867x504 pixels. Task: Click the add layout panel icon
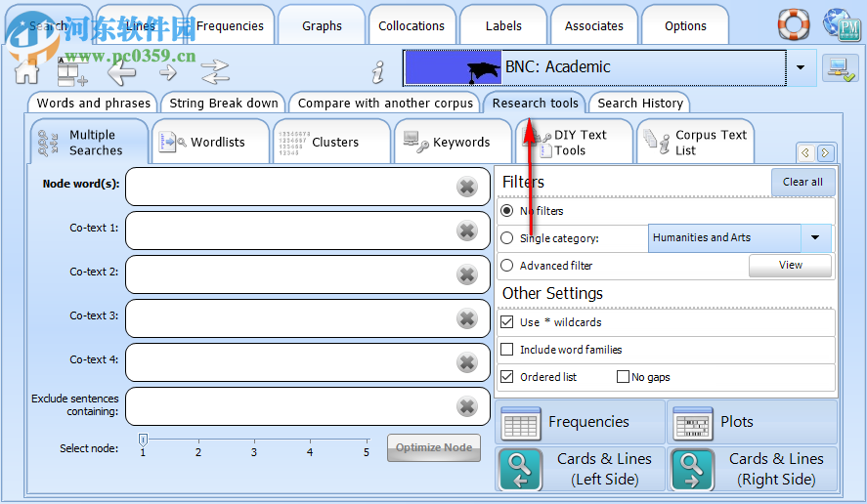(x=72, y=72)
